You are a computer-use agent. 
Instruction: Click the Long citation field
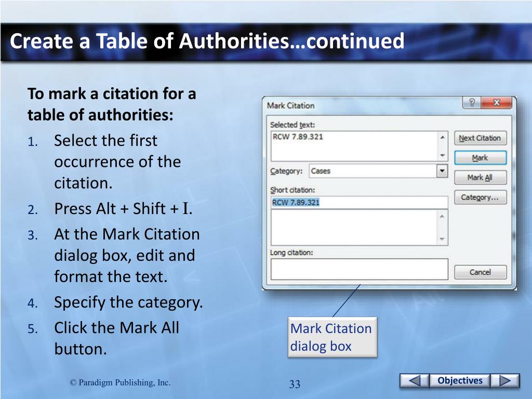(360, 270)
